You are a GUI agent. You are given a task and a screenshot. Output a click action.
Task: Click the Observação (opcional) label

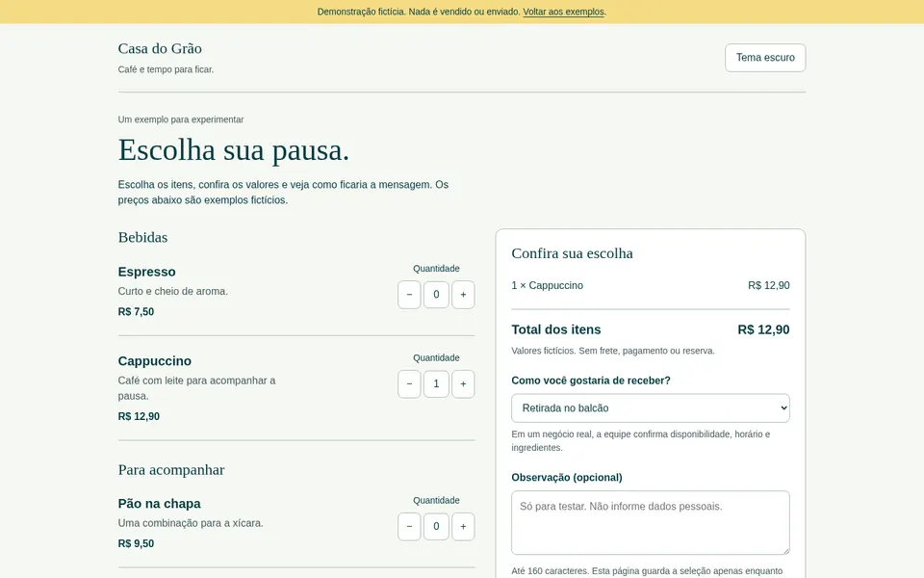click(567, 477)
